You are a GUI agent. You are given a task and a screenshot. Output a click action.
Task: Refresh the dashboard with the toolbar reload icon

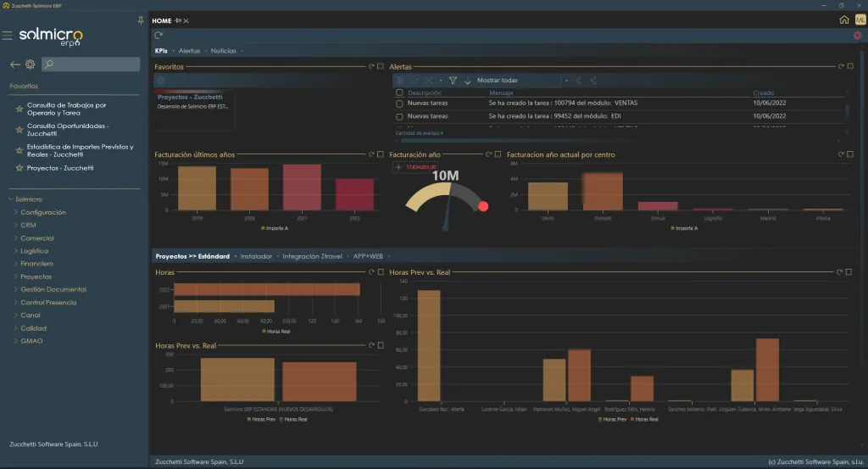pos(159,36)
